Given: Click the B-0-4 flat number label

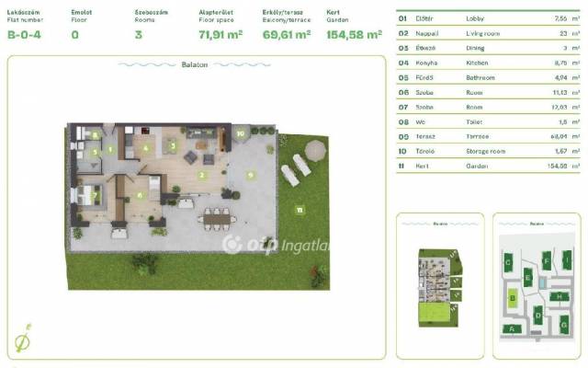Looking at the screenshot, I should click(x=25, y=34).
